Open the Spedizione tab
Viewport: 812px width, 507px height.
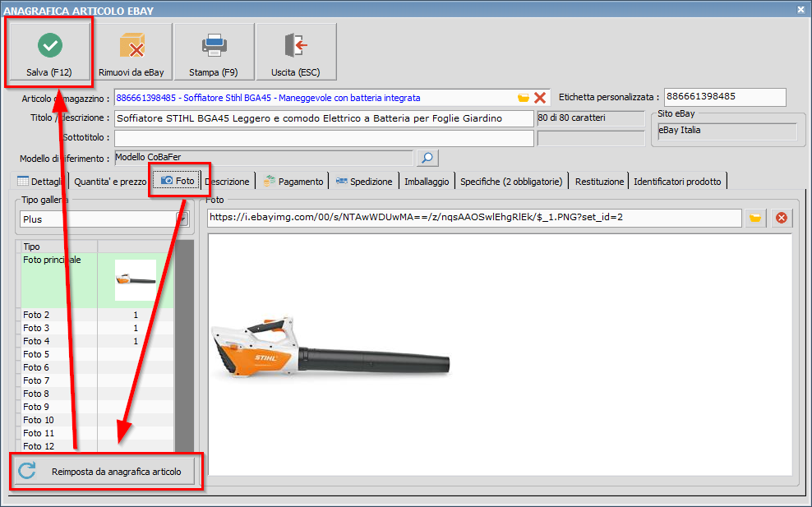click(x=364, y=182)
